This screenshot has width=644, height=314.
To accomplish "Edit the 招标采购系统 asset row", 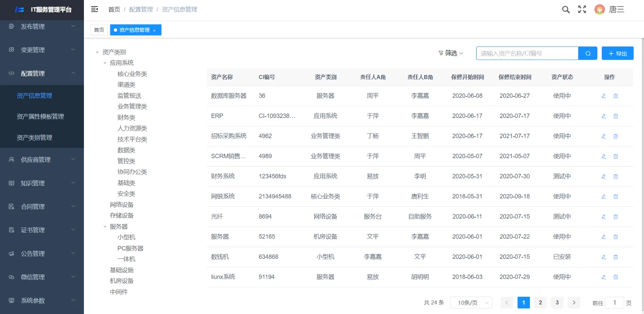I will (604, 136).
